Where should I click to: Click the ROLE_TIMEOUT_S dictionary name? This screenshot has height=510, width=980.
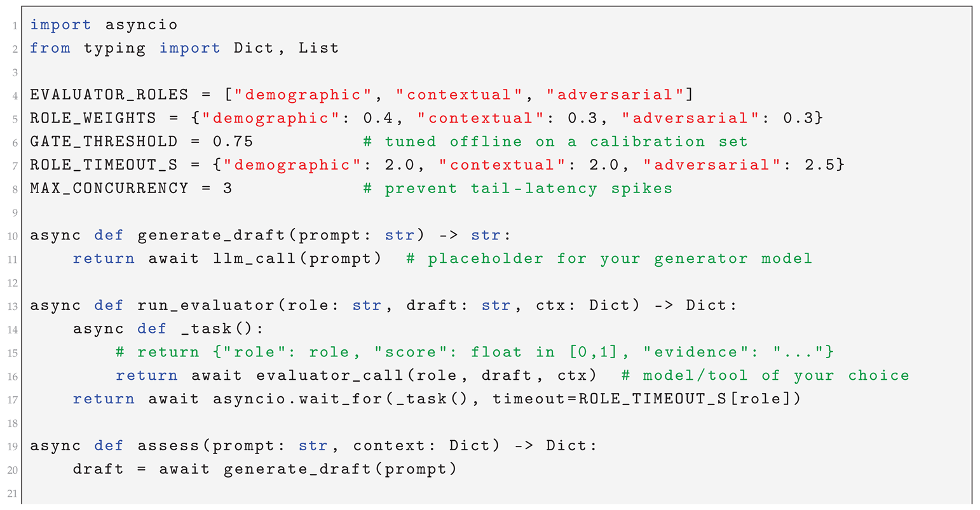(x=104, y=165)
